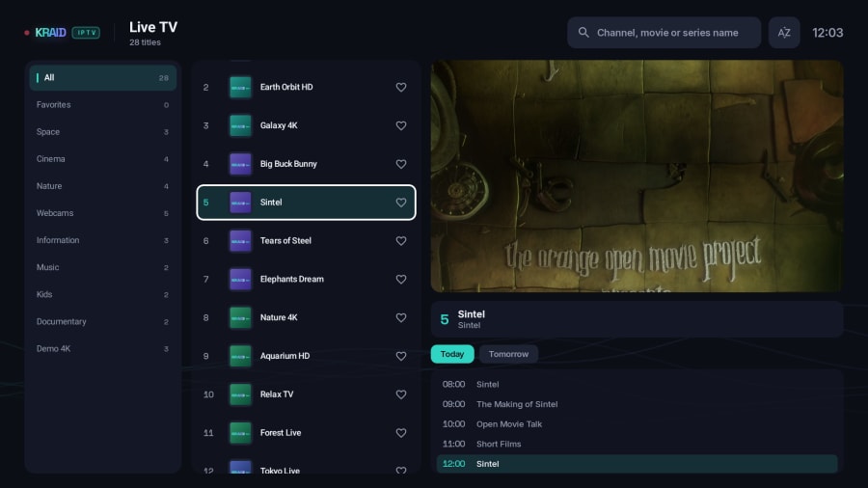The image size is (868, 488).
Task: Select the All category
Action: tap(103, 77)
